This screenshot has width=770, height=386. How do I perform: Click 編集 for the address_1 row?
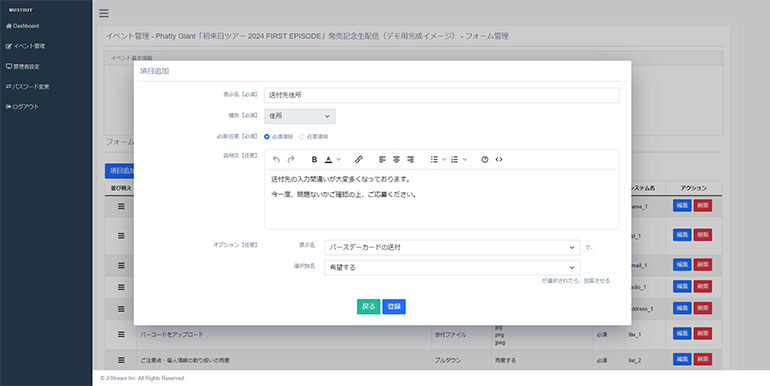pos(682,308)
